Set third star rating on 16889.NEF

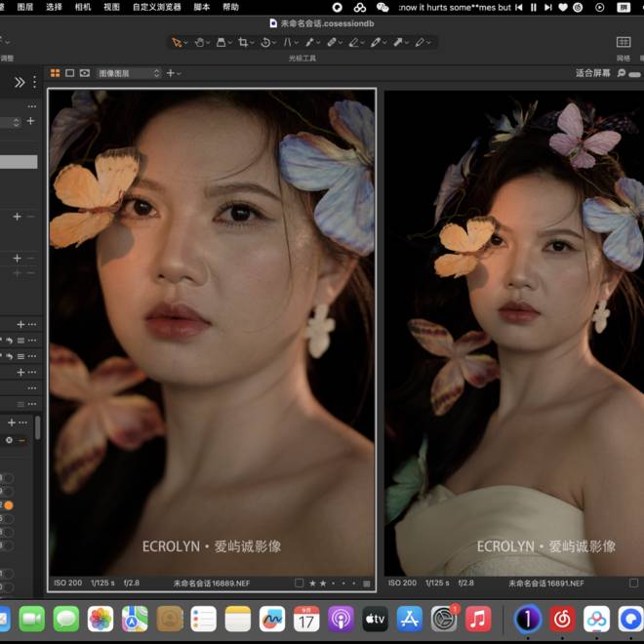(333, 584)
